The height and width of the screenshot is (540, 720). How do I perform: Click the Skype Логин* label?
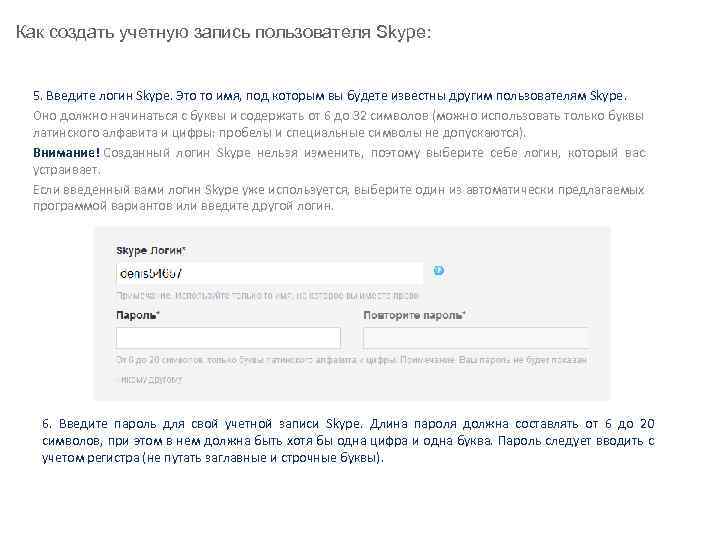151,251
